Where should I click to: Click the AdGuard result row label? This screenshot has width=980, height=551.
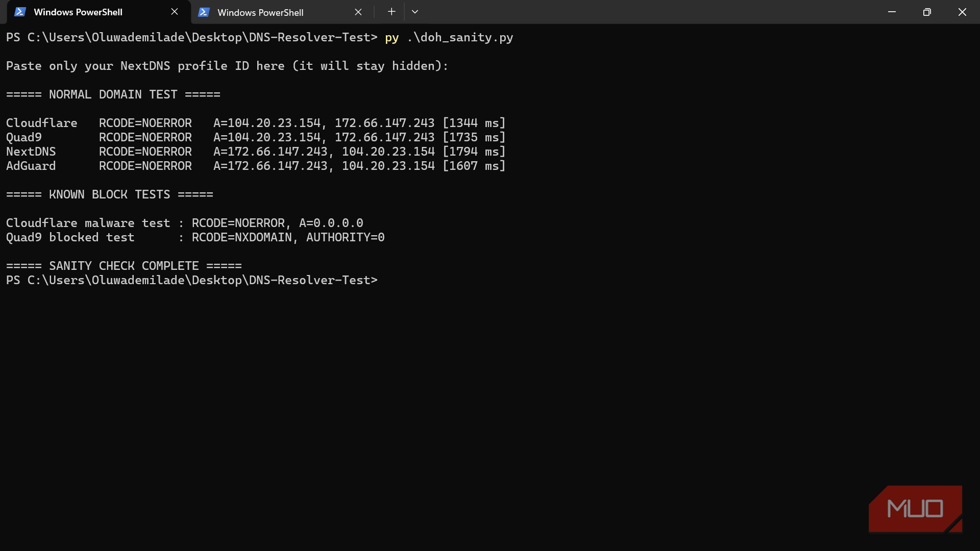click(x=31, y=166)
